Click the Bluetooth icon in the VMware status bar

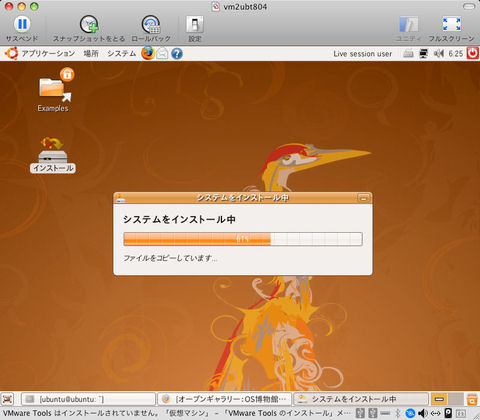point(398,413)
